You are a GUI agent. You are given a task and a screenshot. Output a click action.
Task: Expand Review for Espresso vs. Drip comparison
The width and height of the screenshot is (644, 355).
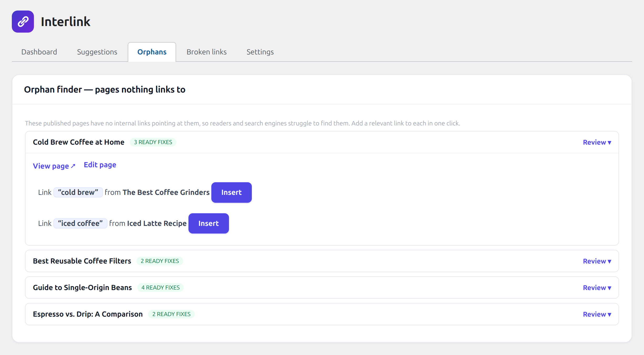pyautogui.click(x=597, y=314)
